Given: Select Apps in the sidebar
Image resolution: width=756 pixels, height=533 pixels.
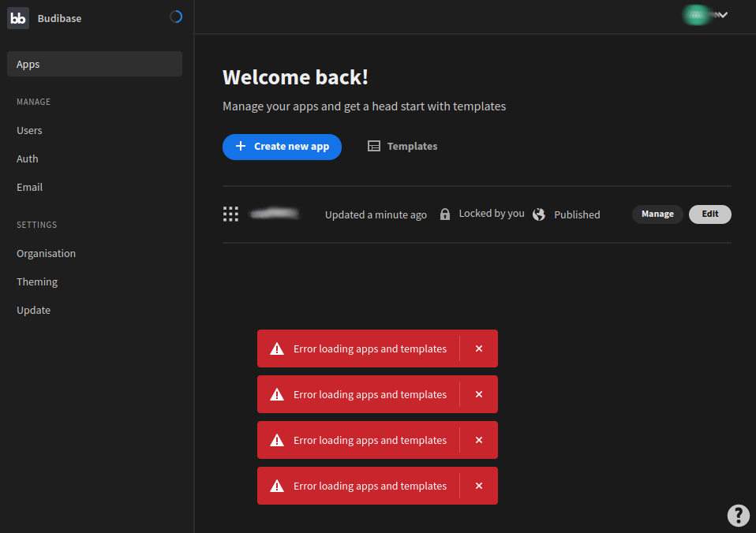Looking at the screenshot, I should (28, 64).
